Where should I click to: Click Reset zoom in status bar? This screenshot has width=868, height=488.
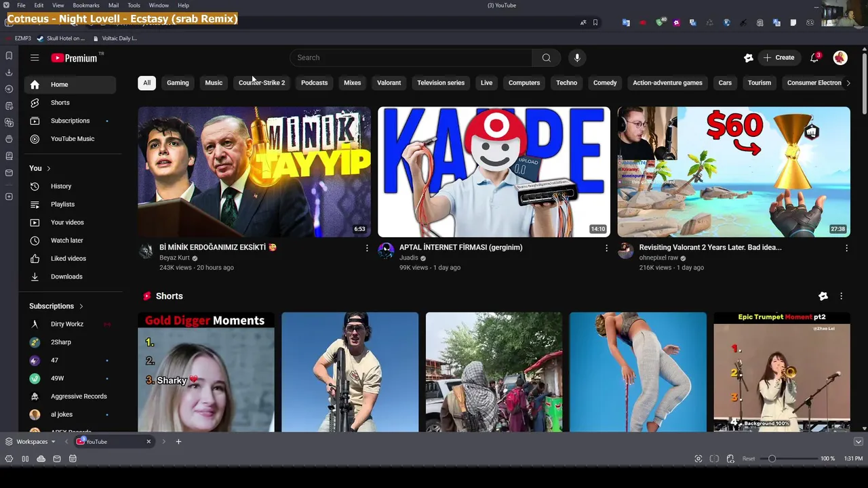[x=749, y=459]
